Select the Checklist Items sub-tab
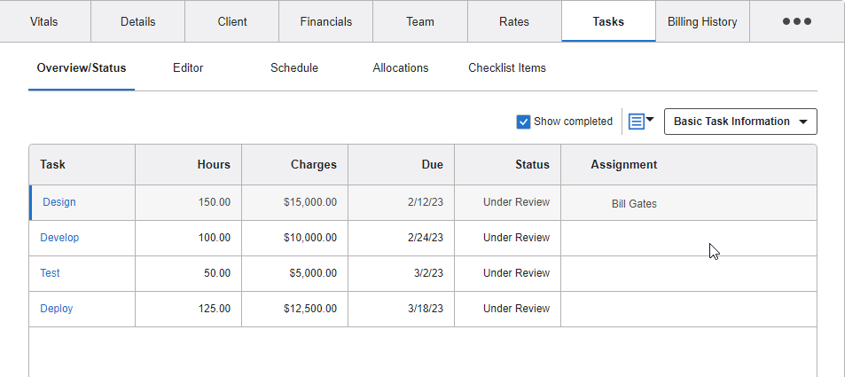This screenshot has height=377, width=868. click(x=507, y=67)
